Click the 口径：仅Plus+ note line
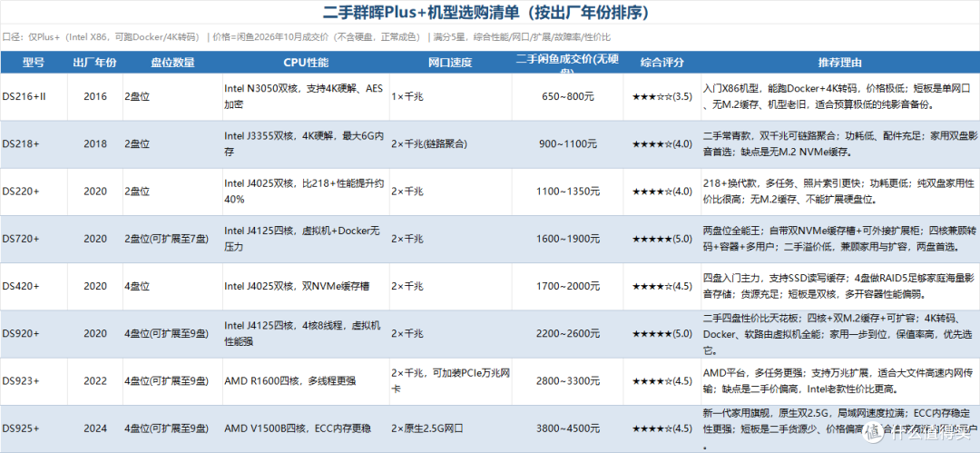This screenshot has height=453, width=980. (x=307, y=37)
